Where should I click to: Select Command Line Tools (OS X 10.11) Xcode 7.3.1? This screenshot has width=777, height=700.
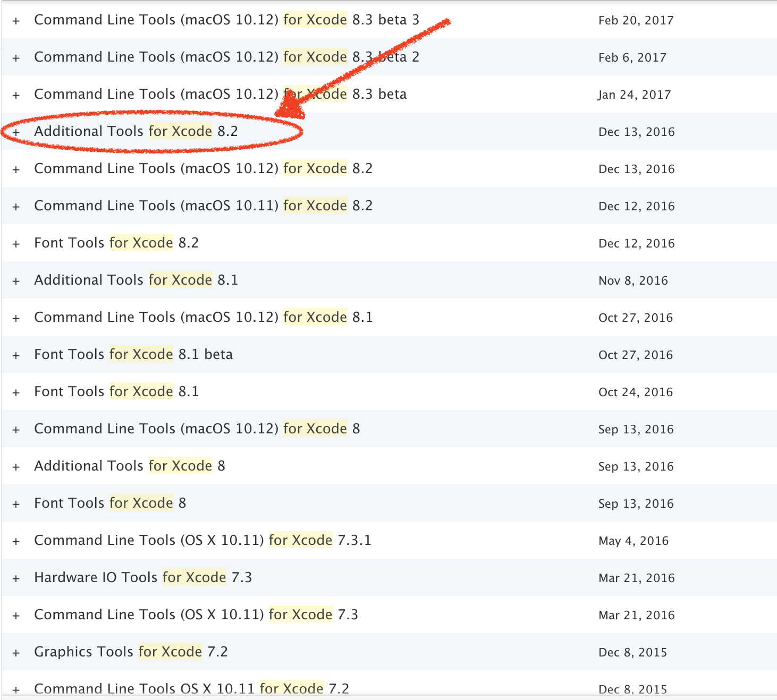tap(203, 541)
